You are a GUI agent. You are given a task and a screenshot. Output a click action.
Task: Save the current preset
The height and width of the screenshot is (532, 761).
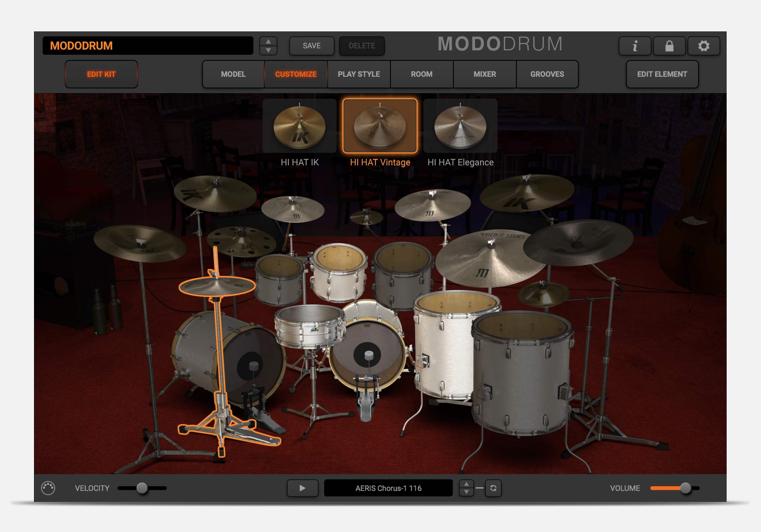pyautogui.click(x=311, y=46)
